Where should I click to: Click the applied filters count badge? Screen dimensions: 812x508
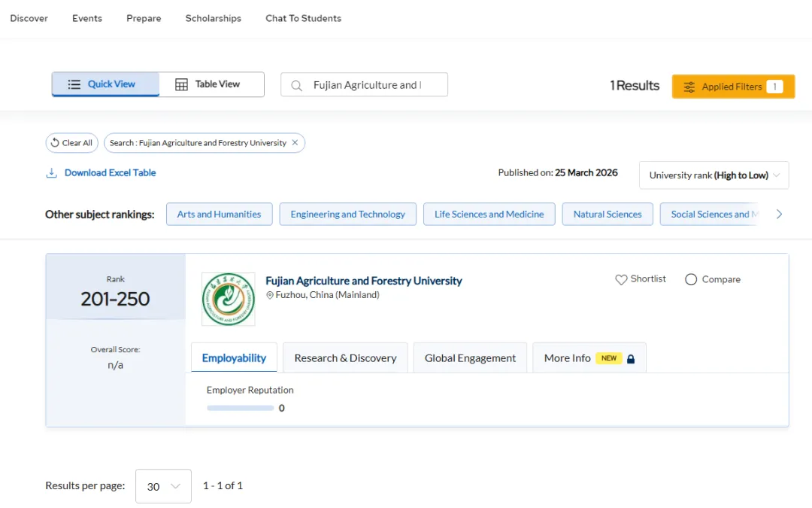tap(774, 87)
